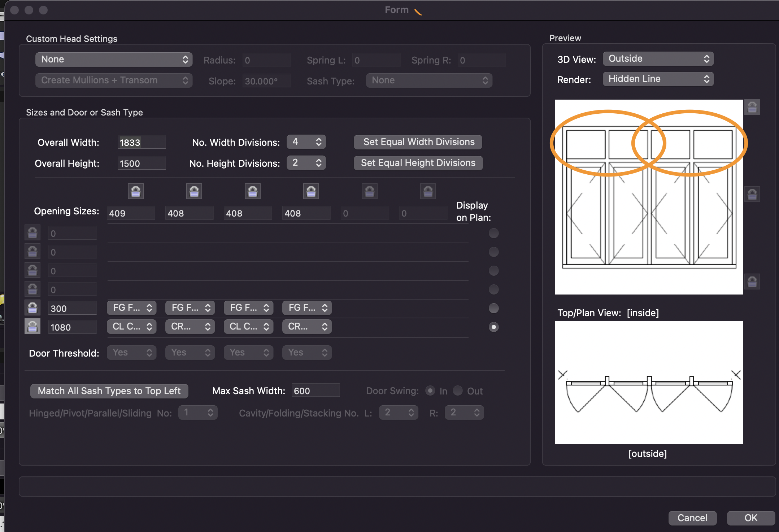
Task: Click Set Equal Width Divisions
Action: point(417,142)
